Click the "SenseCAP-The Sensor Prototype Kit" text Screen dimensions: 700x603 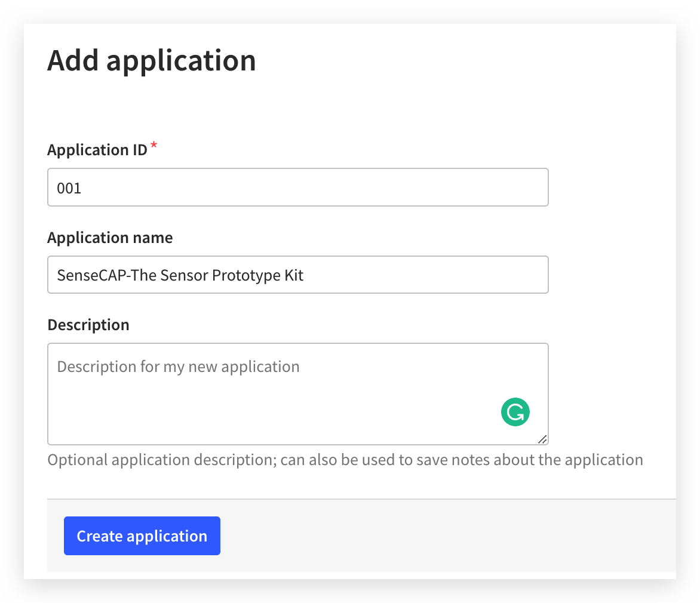[180, 275]
